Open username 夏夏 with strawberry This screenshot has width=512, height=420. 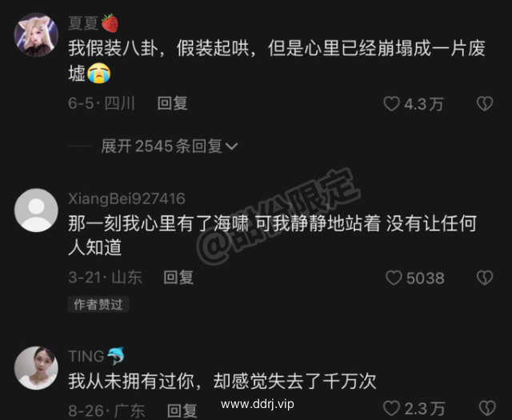[x=93, y=23]
